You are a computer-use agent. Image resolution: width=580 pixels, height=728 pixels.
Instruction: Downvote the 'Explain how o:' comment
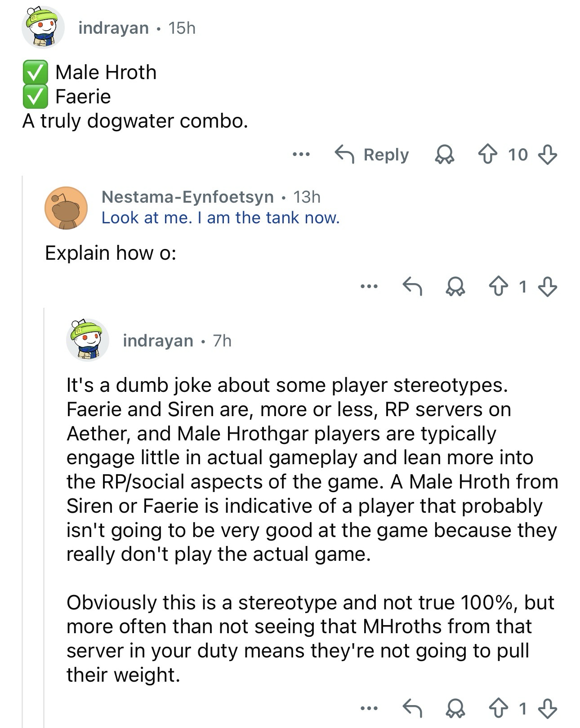click(547, 286)
